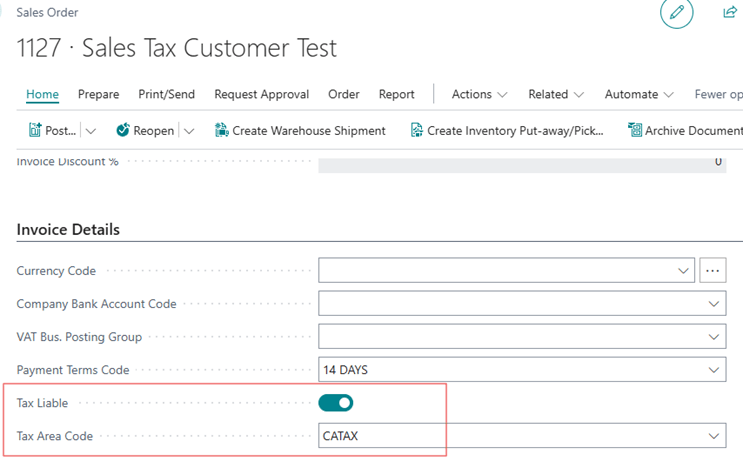
Task: Click the share icon at top right
Action: pyautogui.click(x=730, y=13)
